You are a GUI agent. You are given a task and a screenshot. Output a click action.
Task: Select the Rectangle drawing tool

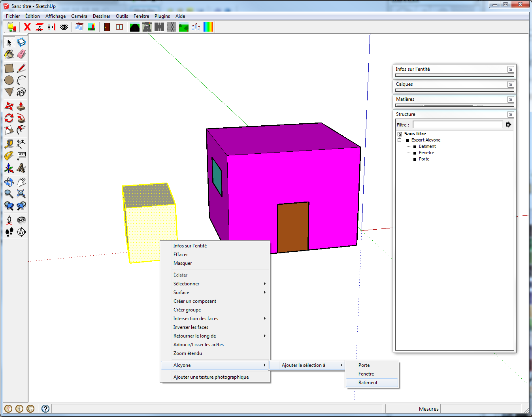9,68
